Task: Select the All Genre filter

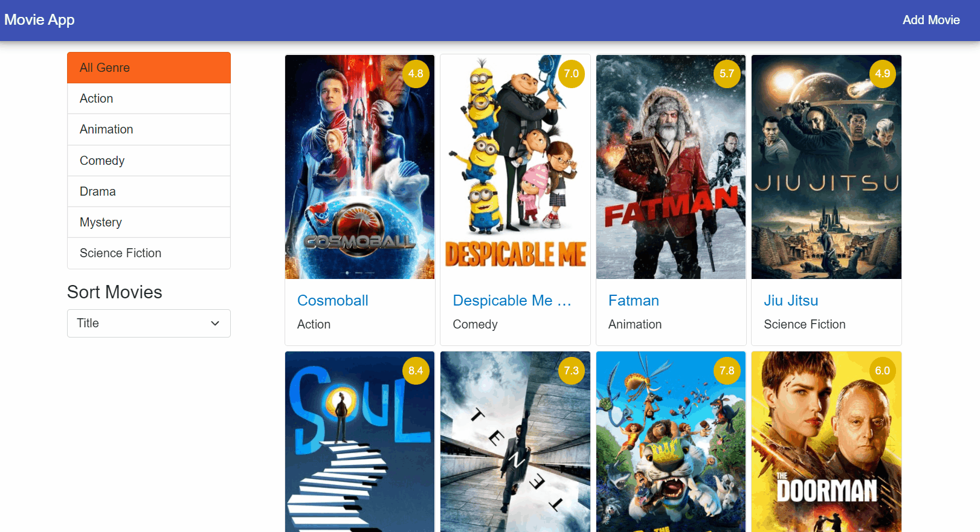Action: point(149,68)
